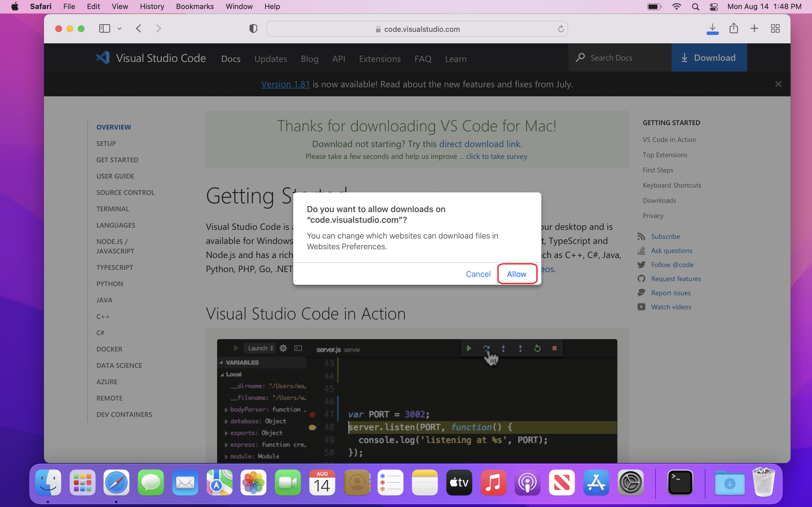
Task: Show the tab overview grid
Action: 775,28
